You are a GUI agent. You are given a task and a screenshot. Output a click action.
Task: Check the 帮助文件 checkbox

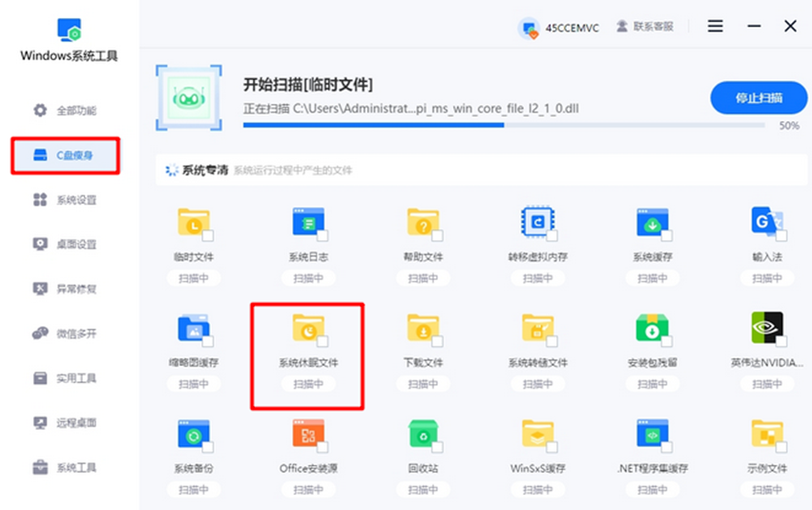(437, 235)
